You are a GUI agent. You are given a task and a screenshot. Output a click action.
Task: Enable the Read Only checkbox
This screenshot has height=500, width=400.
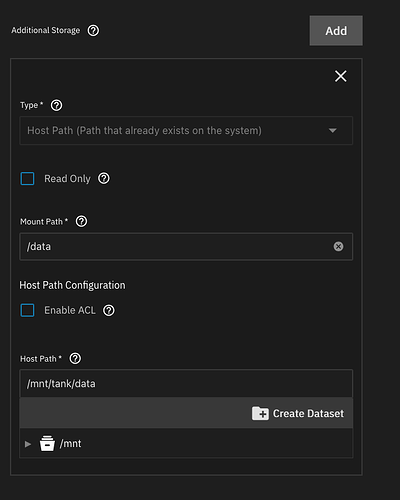pos(27,179)
